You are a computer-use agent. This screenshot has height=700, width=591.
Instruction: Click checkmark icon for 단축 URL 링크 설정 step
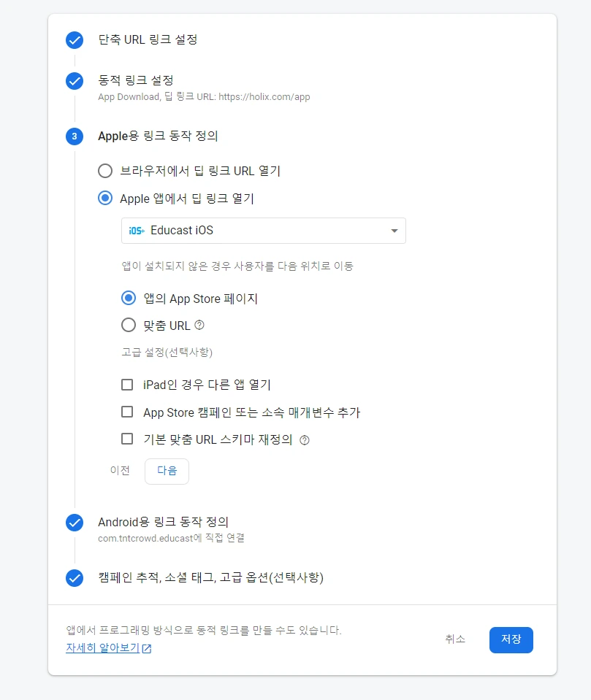pos(75,40)
